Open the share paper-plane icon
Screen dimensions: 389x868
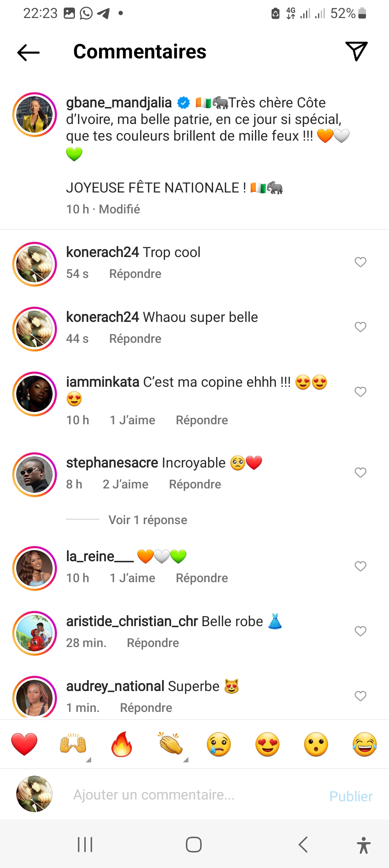[356, 51]
